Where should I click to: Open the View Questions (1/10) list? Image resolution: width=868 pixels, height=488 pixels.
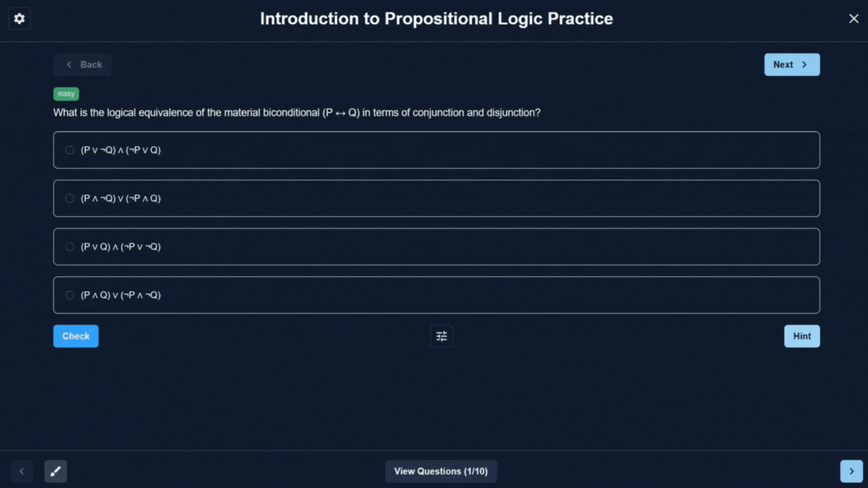(441, 471)
